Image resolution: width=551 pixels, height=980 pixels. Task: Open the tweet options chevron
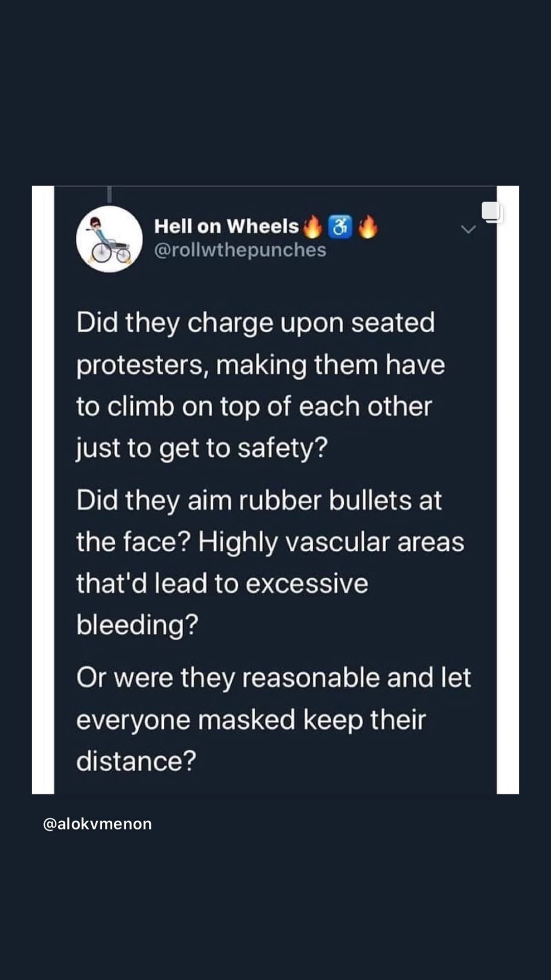pyautogui.click(x=468, y=230)
